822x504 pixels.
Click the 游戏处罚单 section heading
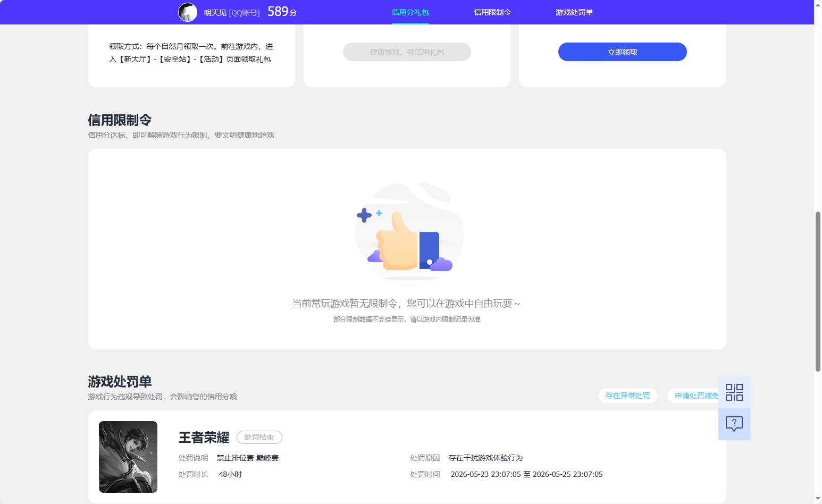[120, 381]
